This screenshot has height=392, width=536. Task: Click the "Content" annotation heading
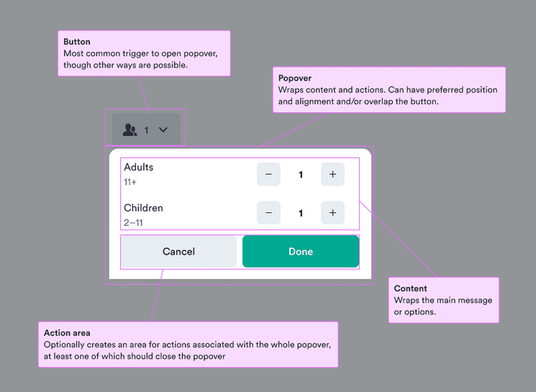pyautogui.click(x=410, y=288)
